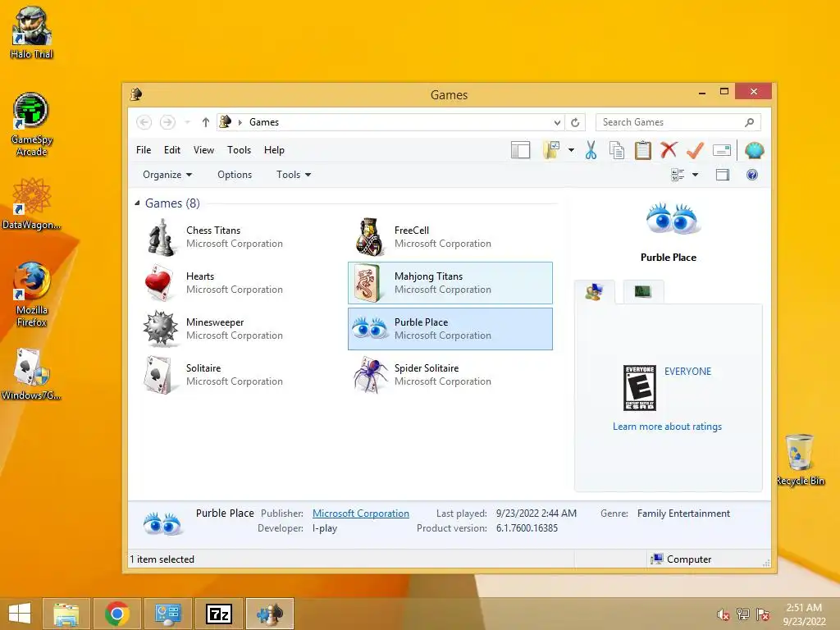The height and width of the screenshot is (630, 840).
Task: Open the Recycle Bin on desktop
Action: click(x=800, y=459)
